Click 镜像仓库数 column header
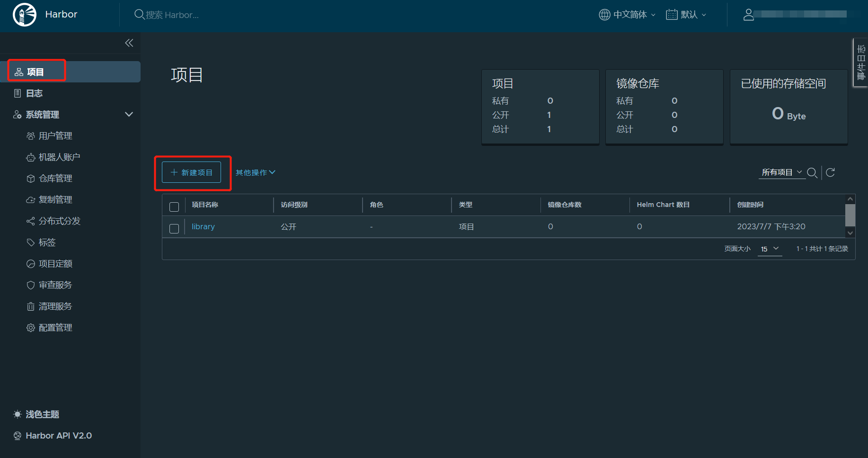This screenshot has width=868, height=458. pos(565,205)
